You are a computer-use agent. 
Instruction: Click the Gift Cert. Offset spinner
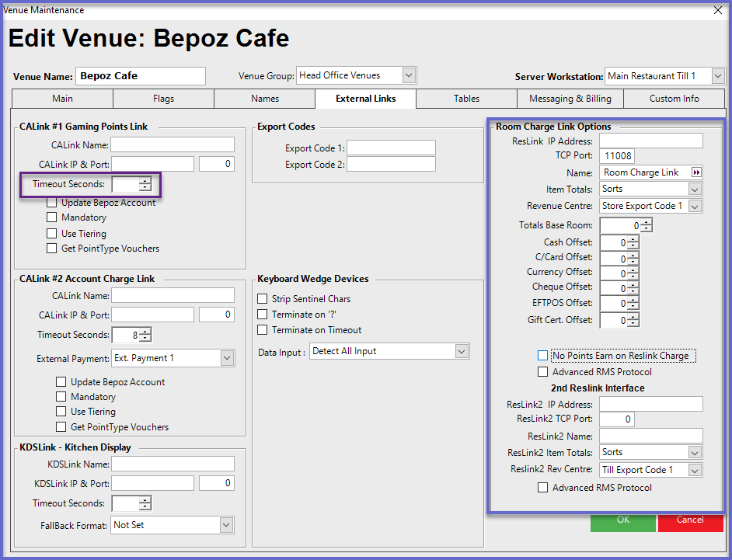(619, 320)
